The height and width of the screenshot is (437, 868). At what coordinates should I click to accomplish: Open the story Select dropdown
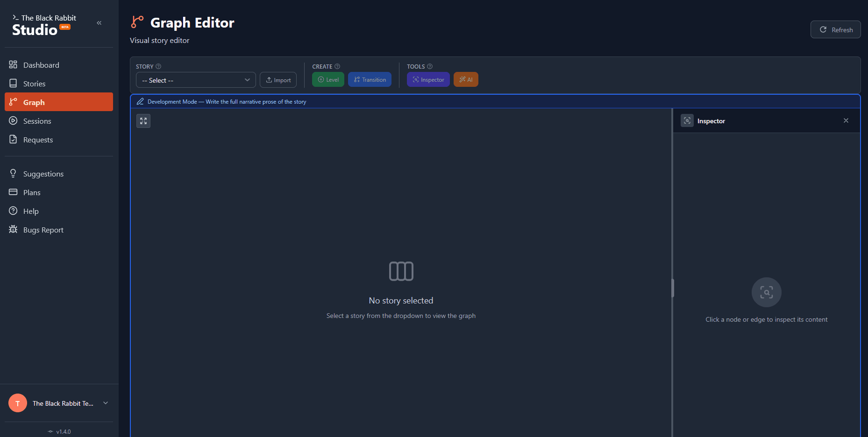click(196, 80)
